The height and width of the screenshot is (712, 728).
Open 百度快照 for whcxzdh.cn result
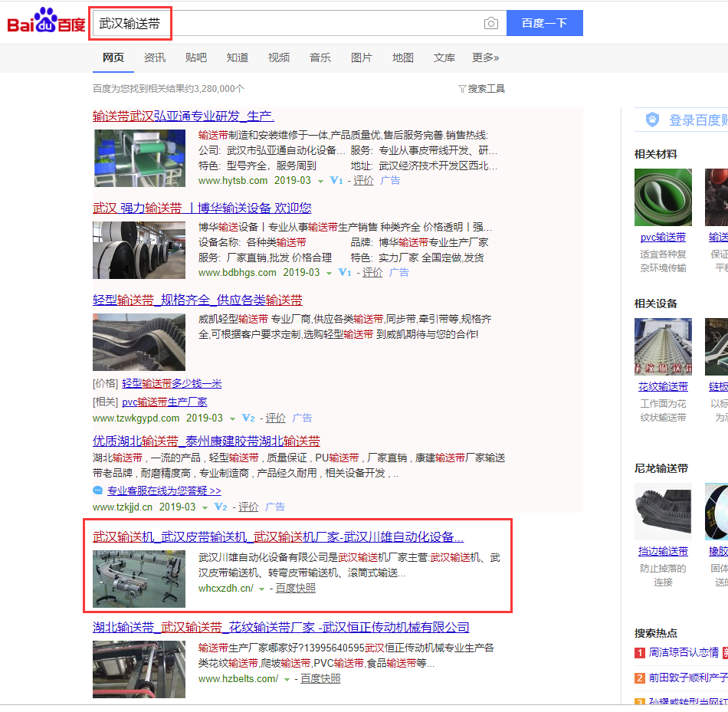[296, 588]
